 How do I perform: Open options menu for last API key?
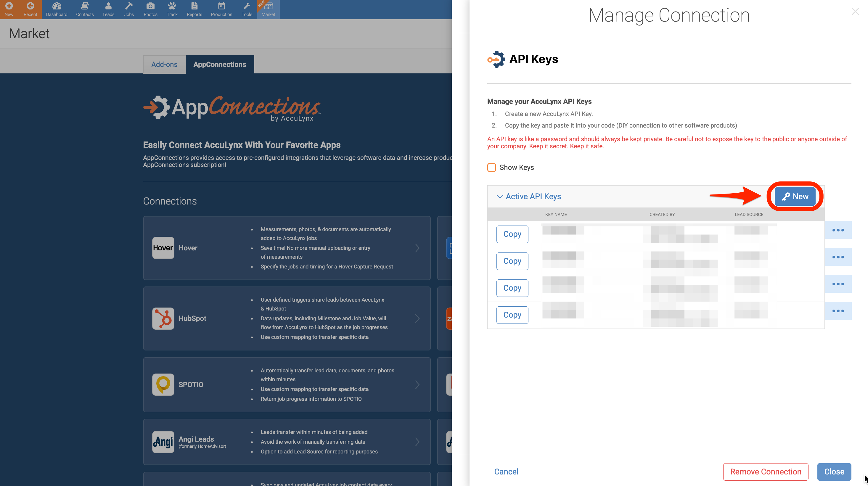838,311
